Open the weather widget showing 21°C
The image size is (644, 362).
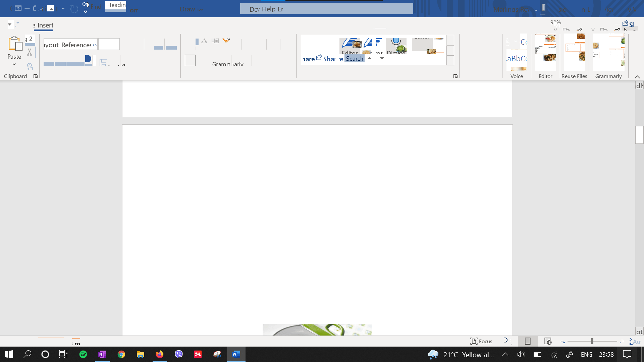pyautogui.click(x=461, y=354)
